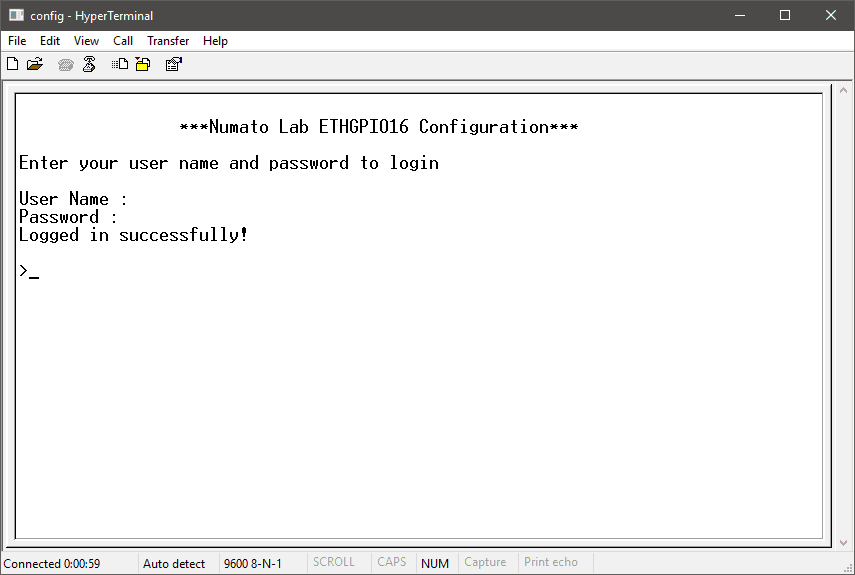Open the Help menu
855x575 pixels.
pos(215,41)
